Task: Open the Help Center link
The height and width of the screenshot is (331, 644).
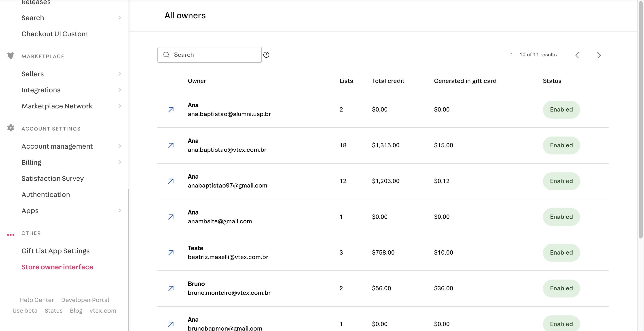Action: [x=36, y=300]
